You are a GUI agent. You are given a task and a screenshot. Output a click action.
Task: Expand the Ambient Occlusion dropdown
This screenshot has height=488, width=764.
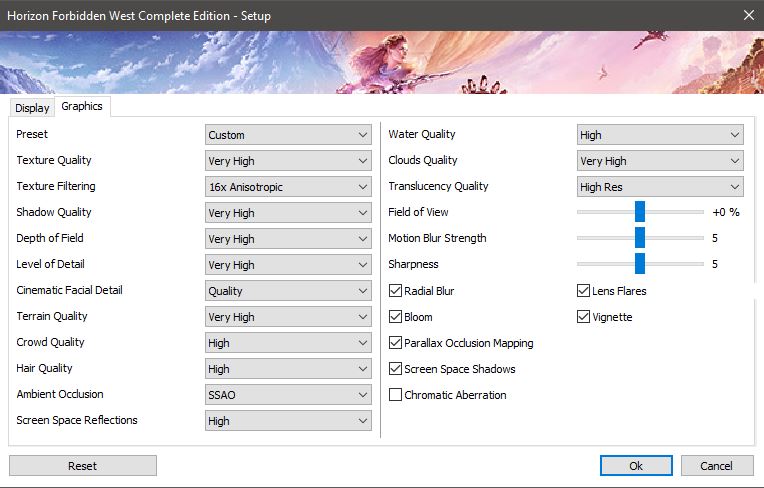point(288,394)
